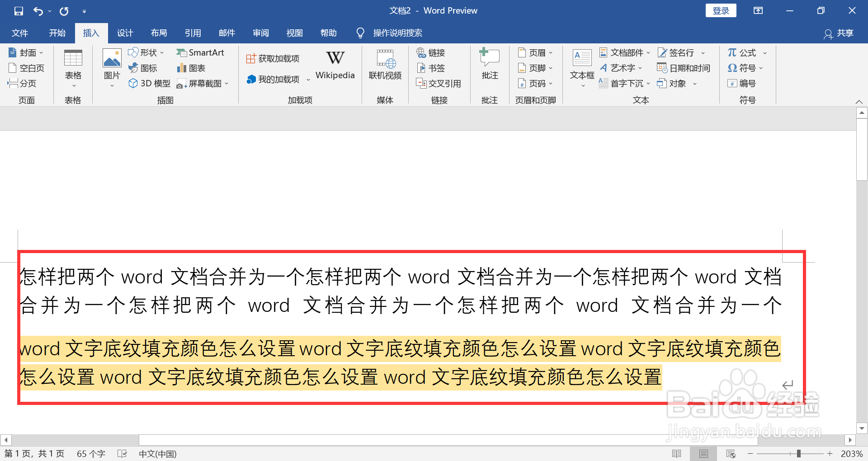Click the 编号 number button
This screenshot has width=868, height=461.
click(741, 84)
